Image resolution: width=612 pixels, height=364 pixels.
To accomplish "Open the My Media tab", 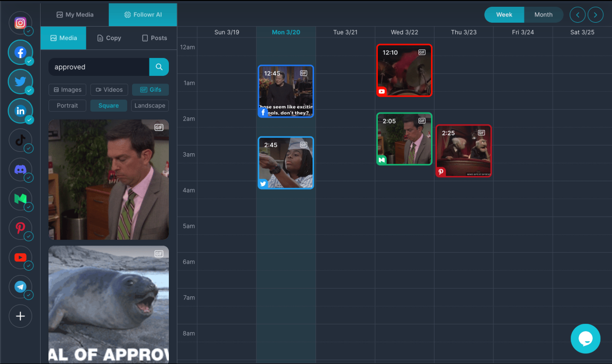I will (75, 15).
